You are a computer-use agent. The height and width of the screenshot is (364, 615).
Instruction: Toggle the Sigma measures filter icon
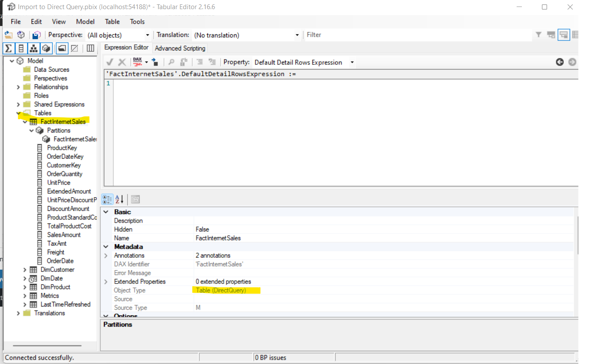[8, 48]
